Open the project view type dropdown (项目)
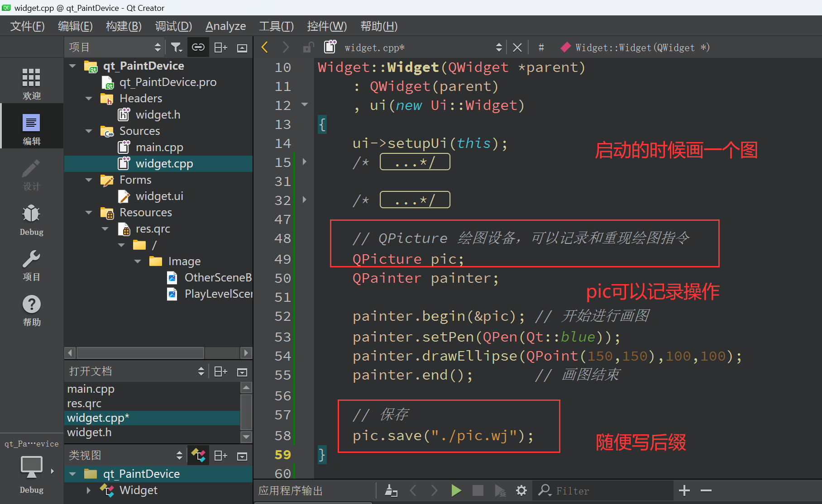The image size is (822, 504). (115, 48)
